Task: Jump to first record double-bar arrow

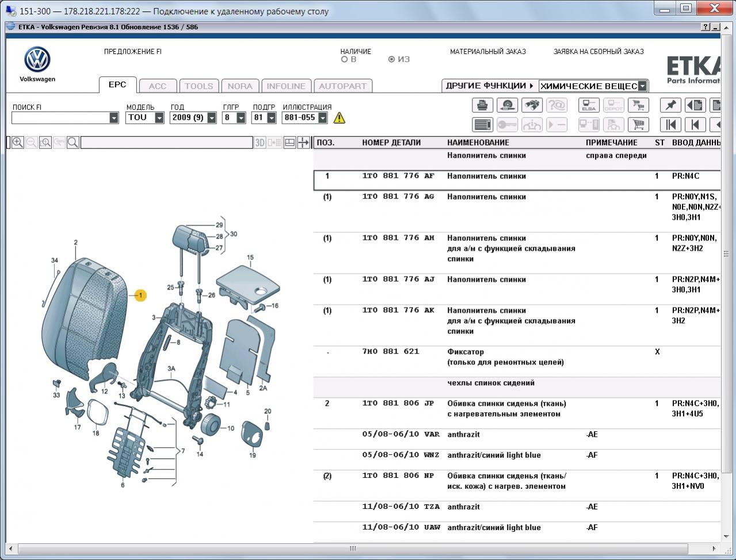Action: pyautogui.click(x=670, y=125)
